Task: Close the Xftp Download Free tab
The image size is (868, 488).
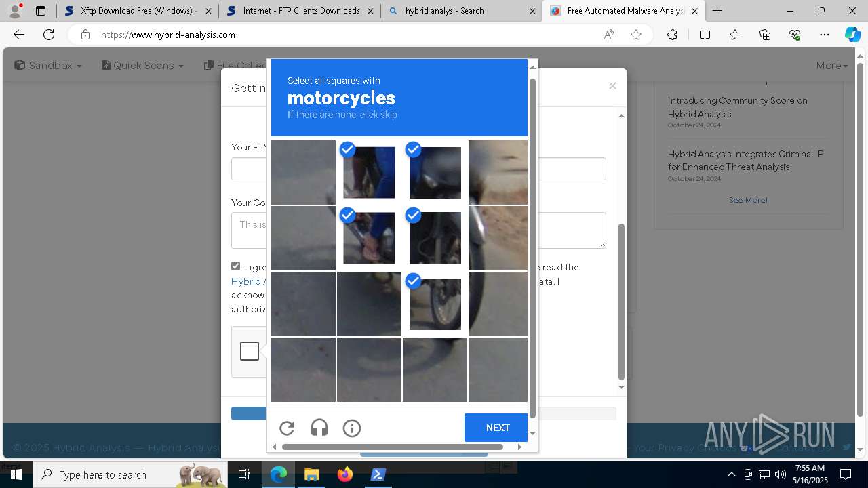Action: (208, 11)
